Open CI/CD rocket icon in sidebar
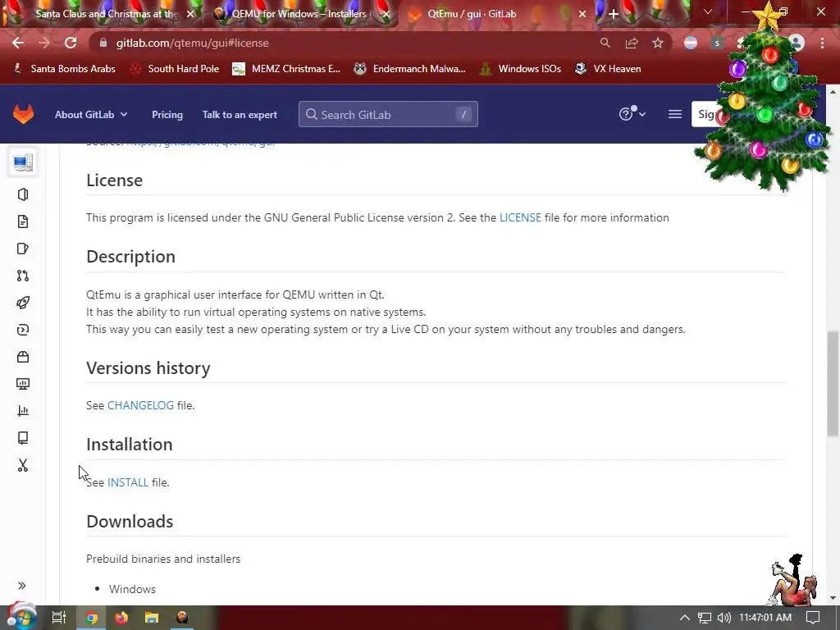The image size is (840, 630). point(22,303)
